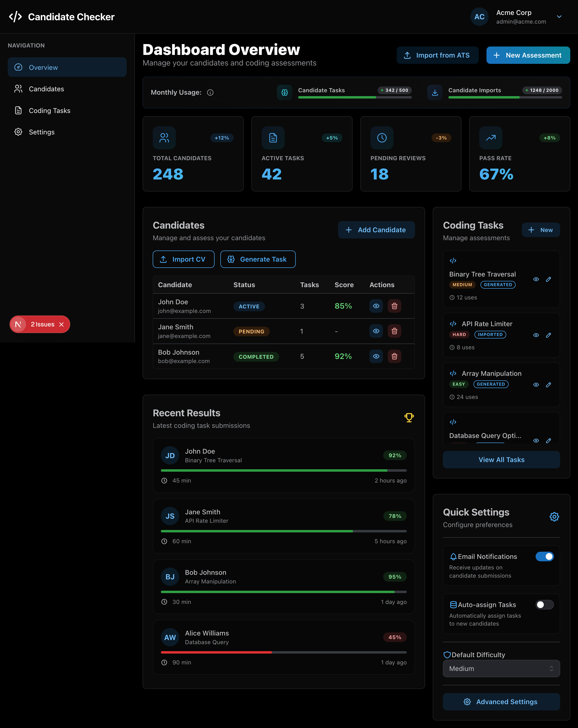Edit the Binary Tree Traversal task
Image resolution: width=578 pixels, height=728 pixels.
click(x=549, y=279)
